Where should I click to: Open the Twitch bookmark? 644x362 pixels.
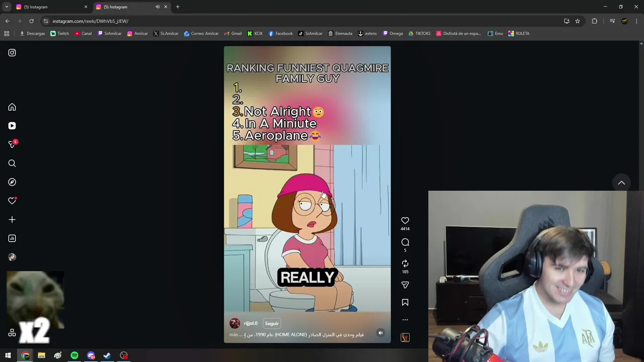(x=60, y=34)
